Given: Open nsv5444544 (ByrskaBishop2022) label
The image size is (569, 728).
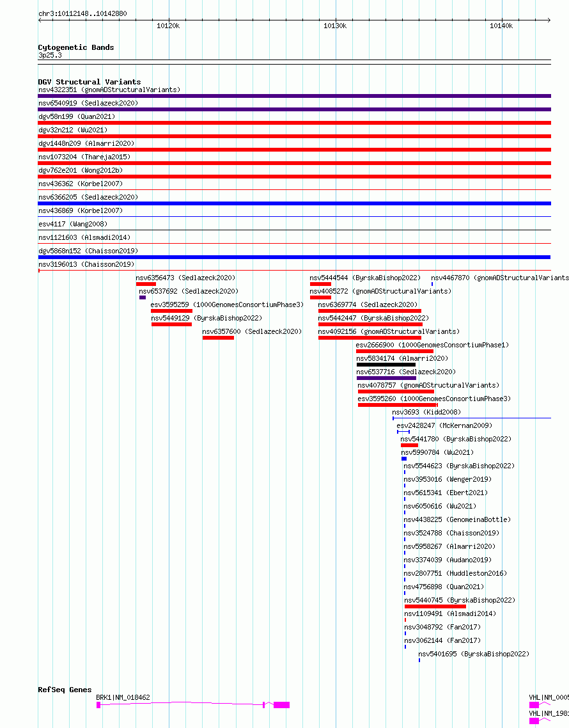Looking at the screenshot, I should pyautogui.click(x=365, y=278).
